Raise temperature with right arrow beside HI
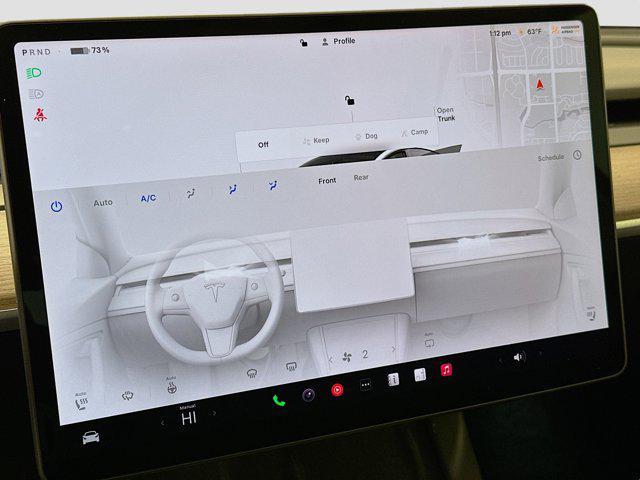Screen dimensions: 640x480 [215, 413]
